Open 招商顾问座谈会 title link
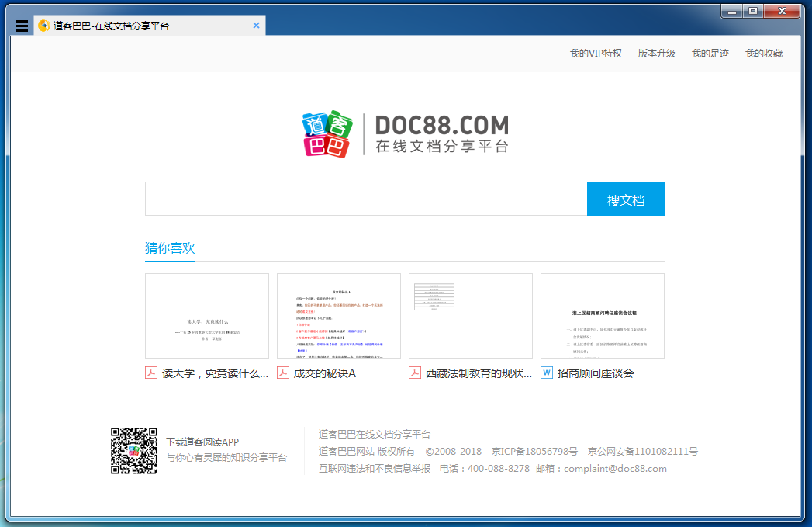Screen dimensions: 812x527 coord(596,373)
